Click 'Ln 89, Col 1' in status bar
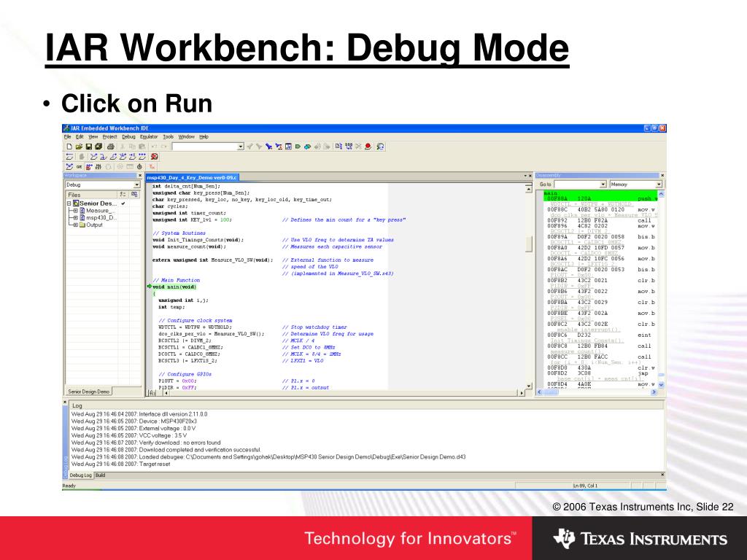Image resolution: width=747 pixels, height=560 pixels. coord(585,486)
